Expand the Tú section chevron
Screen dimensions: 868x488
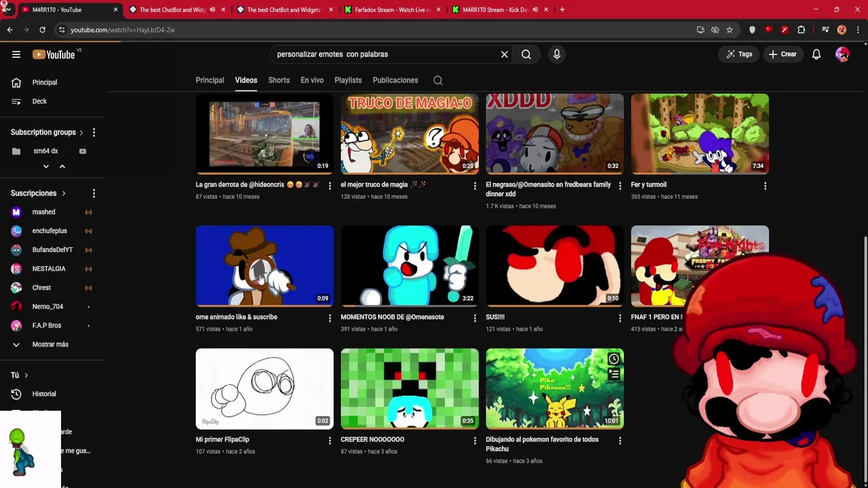click(26, 375)
